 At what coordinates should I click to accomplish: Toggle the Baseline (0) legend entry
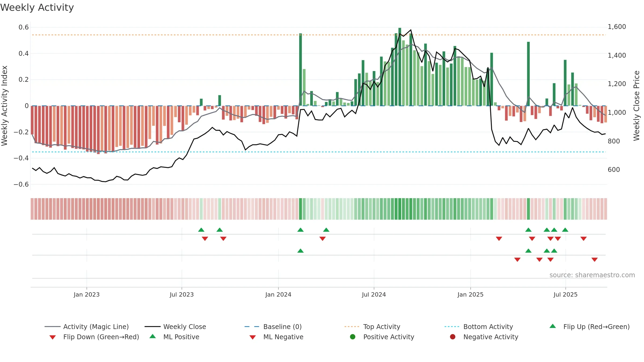(x=273, y=327)
